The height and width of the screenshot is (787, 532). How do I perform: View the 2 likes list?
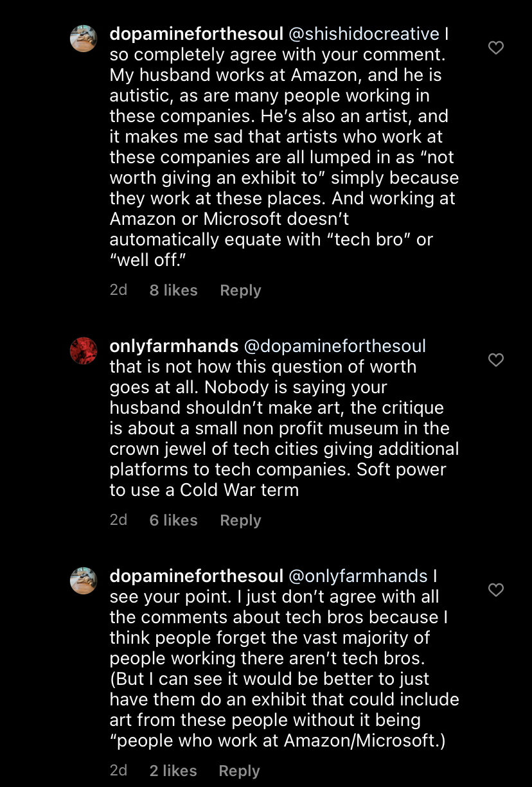173,771
